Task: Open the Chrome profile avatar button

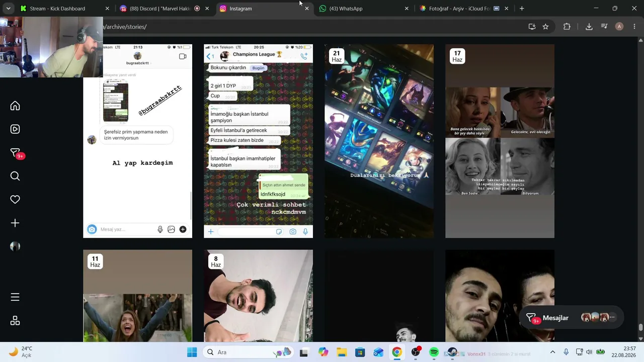Action: click(619, 27)
